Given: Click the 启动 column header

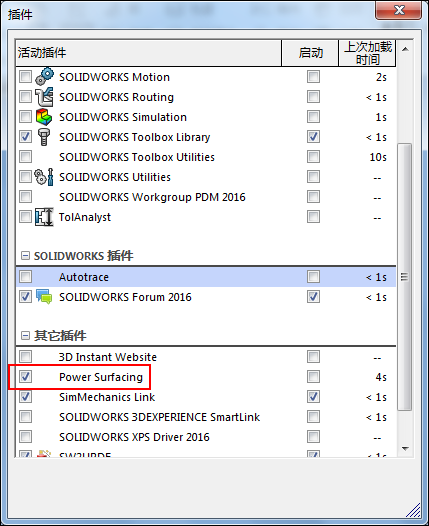Looking at the screenshot, I should [x=310, y=53].
